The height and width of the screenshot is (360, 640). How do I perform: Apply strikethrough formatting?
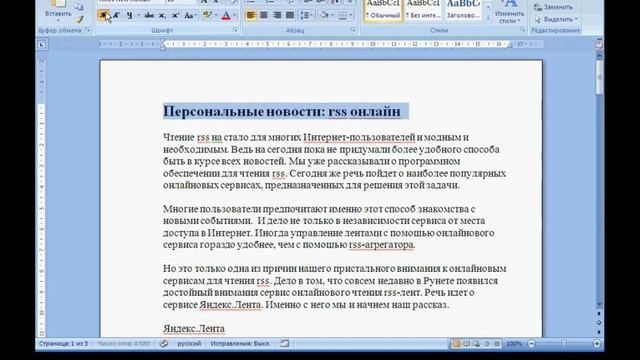point(149,16)
